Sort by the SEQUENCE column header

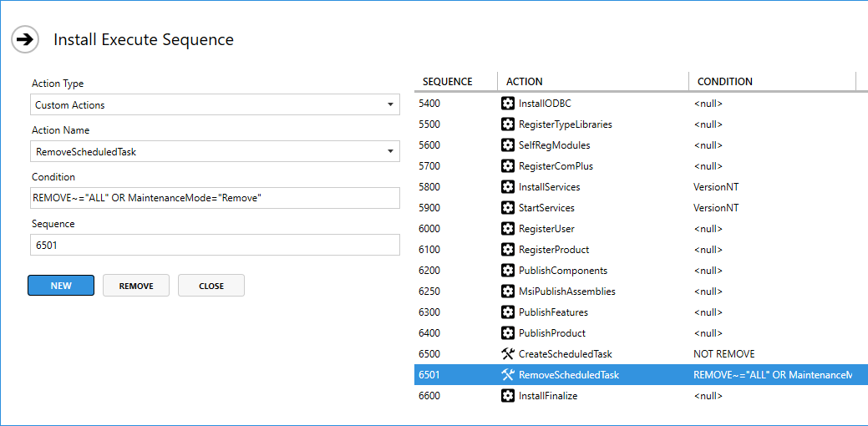click(448, 82)
